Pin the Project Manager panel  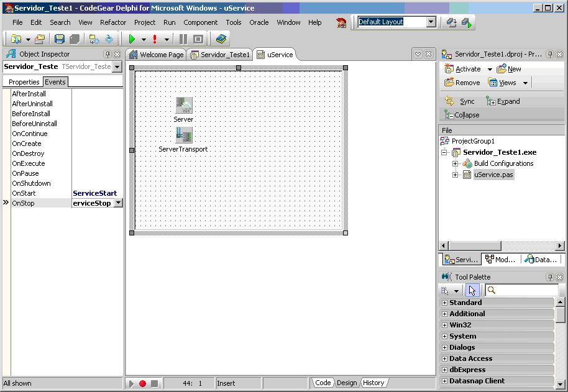550,54
